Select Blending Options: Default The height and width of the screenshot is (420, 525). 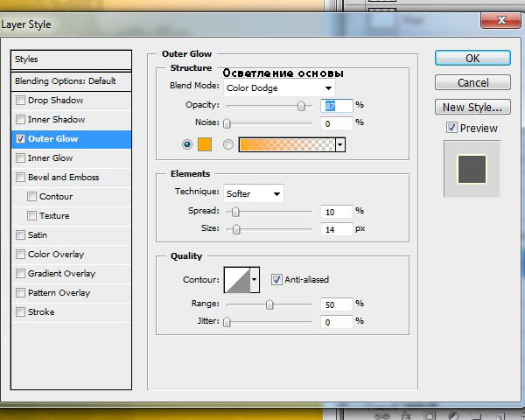click(x=72, y=81)
